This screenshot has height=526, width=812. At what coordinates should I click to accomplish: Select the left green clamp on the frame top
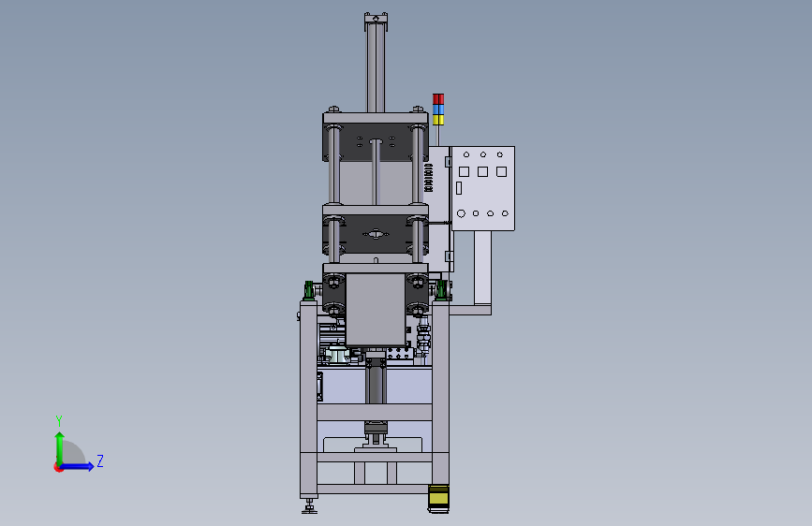(309, 290)
